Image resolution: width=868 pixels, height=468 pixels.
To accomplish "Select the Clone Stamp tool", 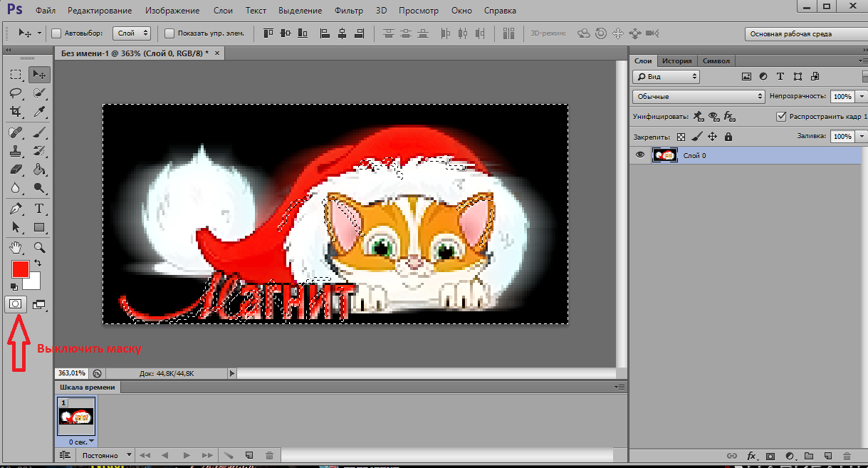I will [x=17, y=151].
